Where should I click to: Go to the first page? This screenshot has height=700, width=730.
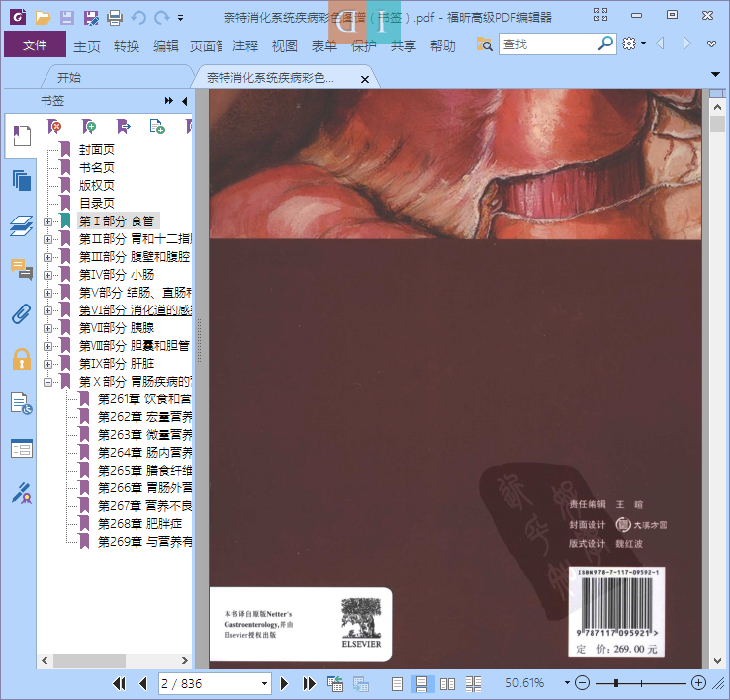tap(119, 683)
